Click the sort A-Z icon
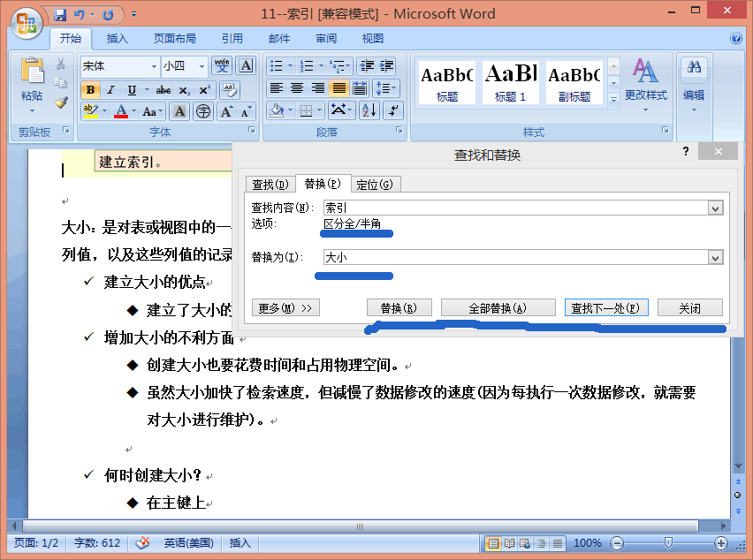The width and height of the screenshot is (753, 560). click(369, 110)
